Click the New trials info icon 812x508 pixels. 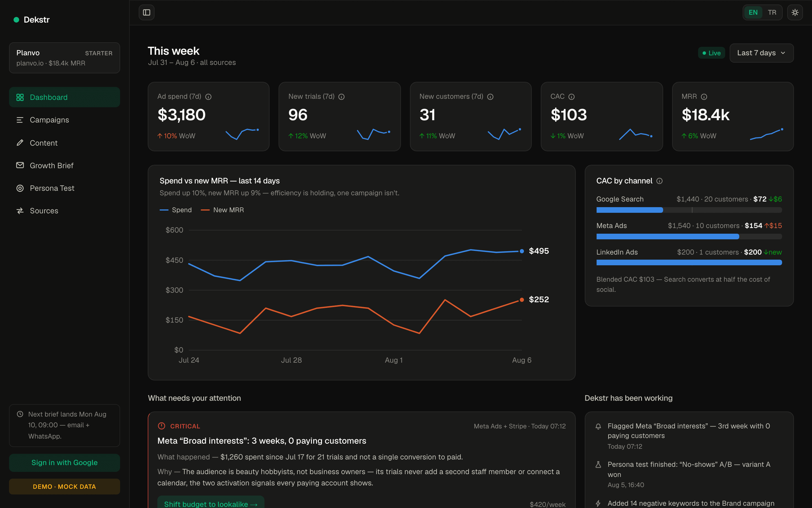pyautogui.click(x=342, y=97)
